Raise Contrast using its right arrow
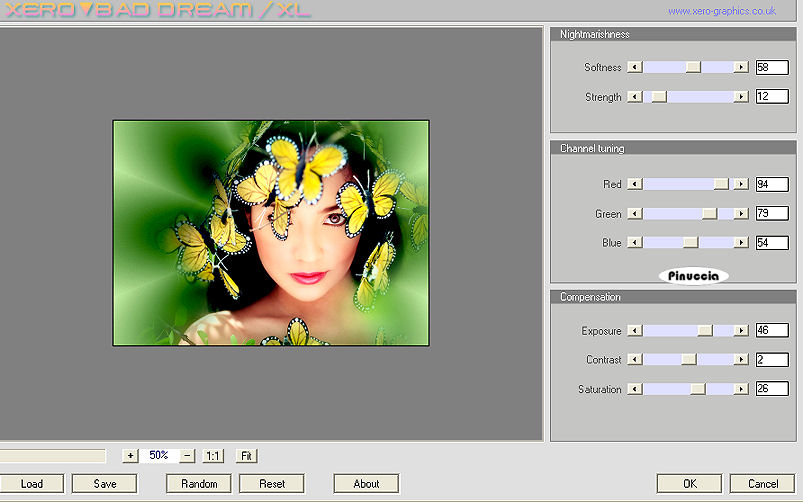This screenshot has height=502, width=803. (x=741, y=360)
